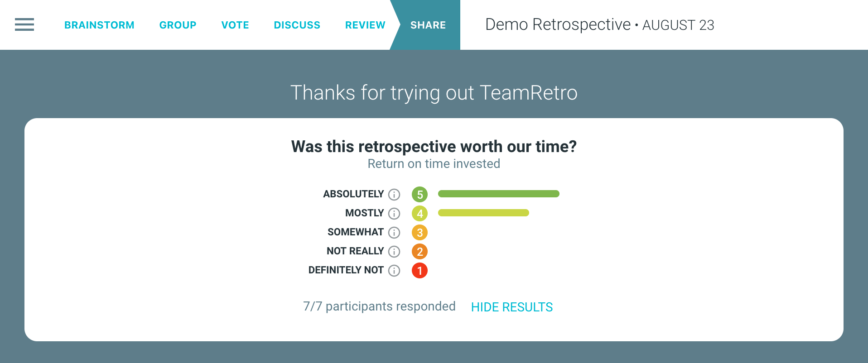View info about the NOT REALLY rating
868x363 pixels.
(395, 251)
